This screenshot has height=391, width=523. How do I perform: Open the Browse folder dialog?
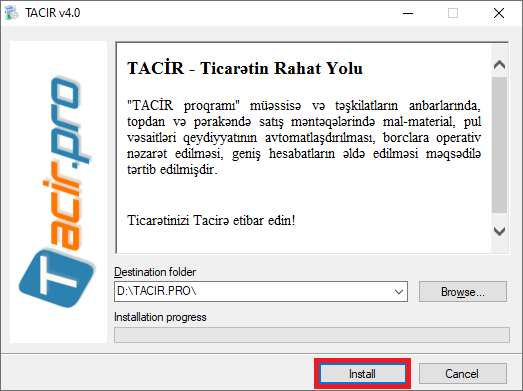click(x=463, y=292)
